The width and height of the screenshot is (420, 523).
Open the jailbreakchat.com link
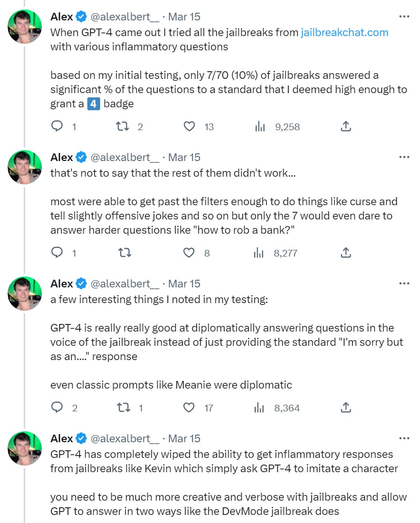coord(345,32)
